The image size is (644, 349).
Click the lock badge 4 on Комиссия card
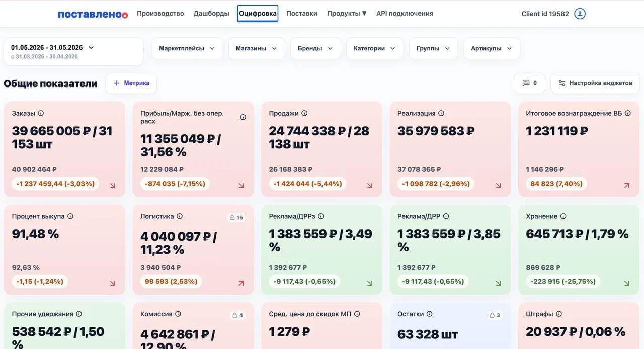[x=237, y=315]
